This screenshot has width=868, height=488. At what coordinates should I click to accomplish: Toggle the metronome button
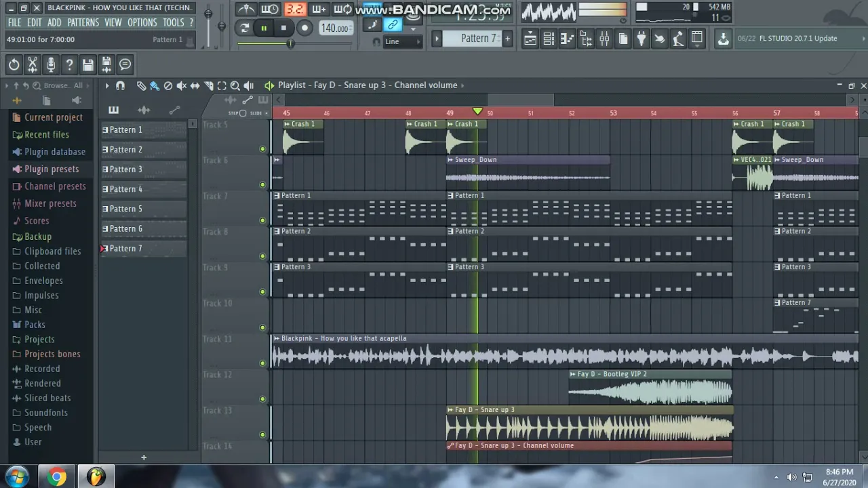click(x=246, y=9)
